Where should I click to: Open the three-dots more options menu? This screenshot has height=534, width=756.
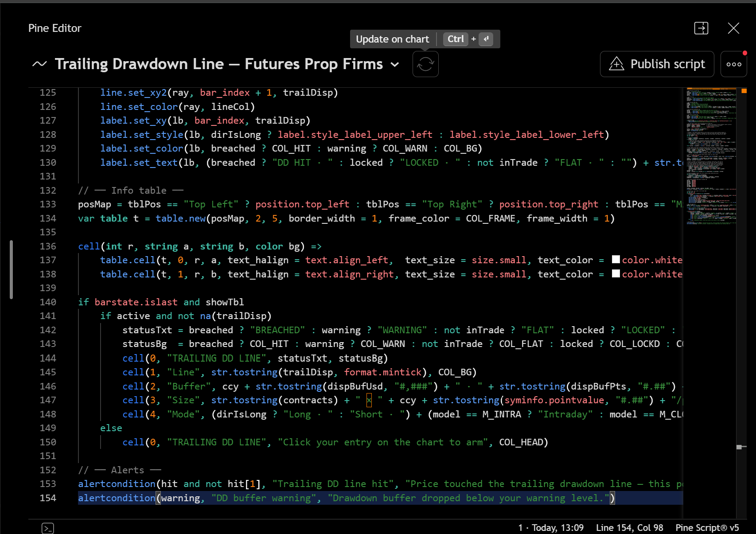733,64
